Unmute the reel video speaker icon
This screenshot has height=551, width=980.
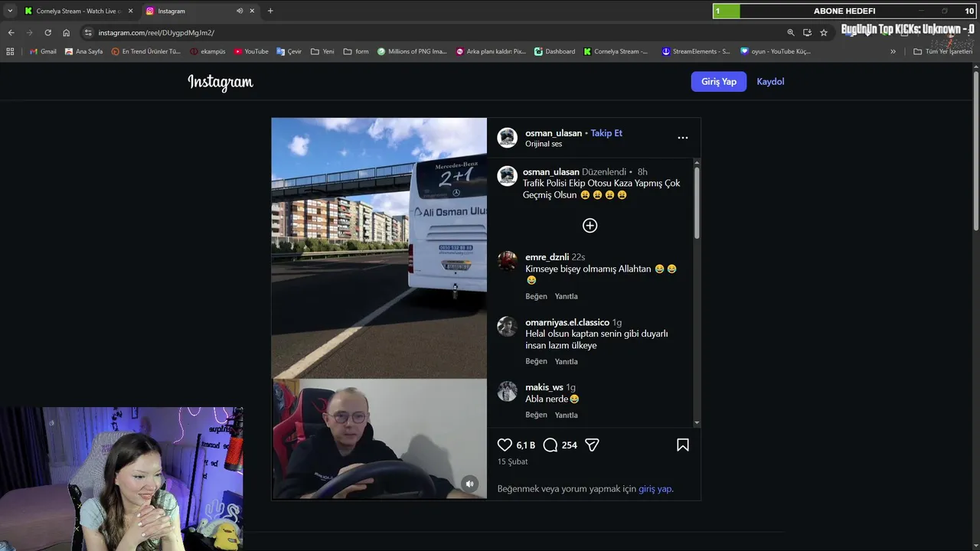[x=470, y=484]
